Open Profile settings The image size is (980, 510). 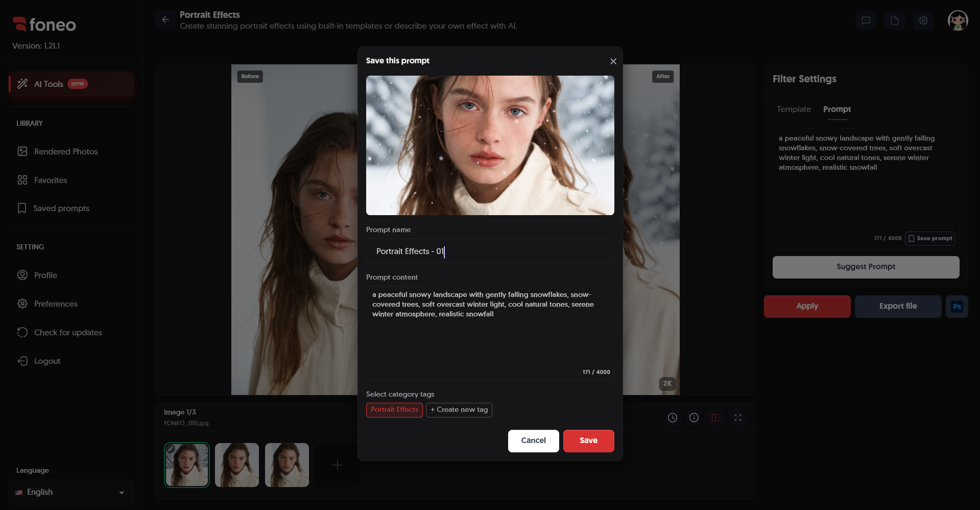(71, 275)
